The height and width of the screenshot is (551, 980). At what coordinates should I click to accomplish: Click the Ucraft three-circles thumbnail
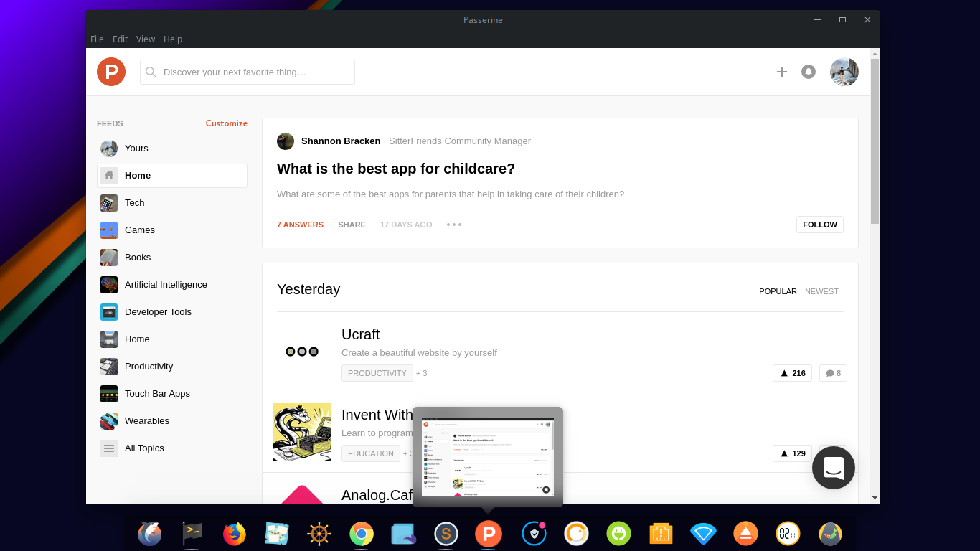point(302,352)
